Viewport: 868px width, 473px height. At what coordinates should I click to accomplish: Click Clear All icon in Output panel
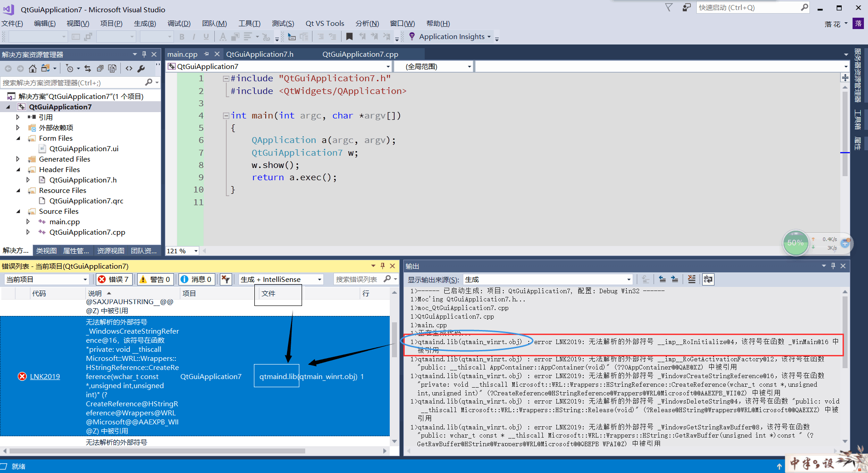click(x=691, y=279)
